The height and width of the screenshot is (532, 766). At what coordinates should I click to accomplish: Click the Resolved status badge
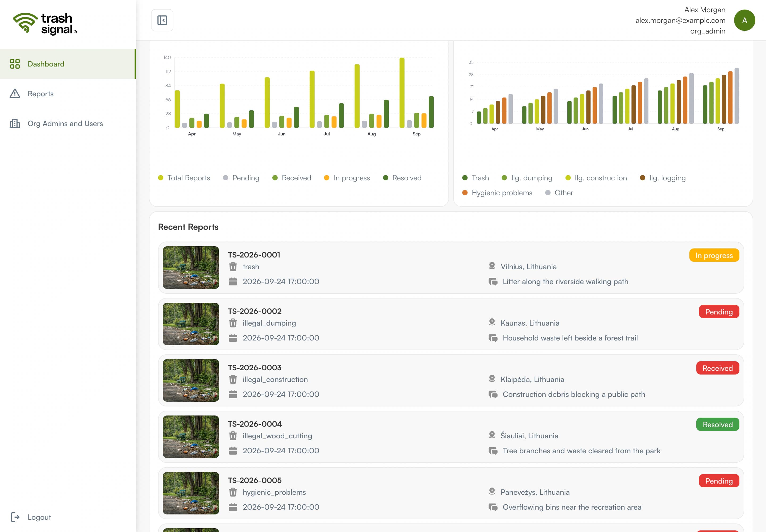point(717,424)
